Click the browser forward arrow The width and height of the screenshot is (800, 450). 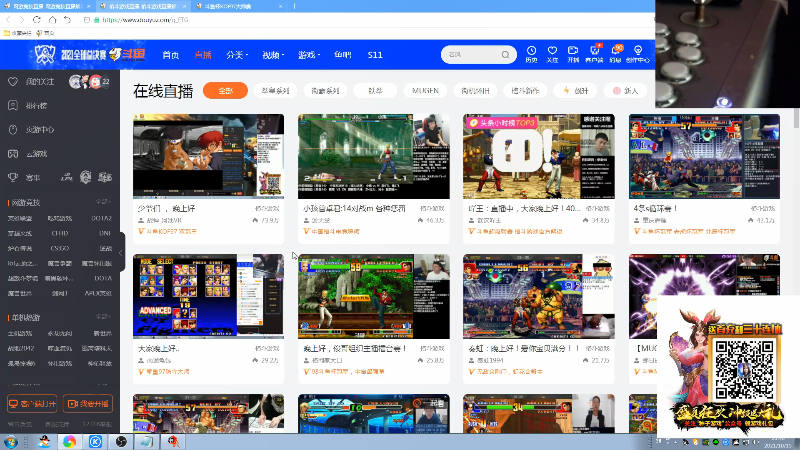pyautogui.click(x=21, y=19)
